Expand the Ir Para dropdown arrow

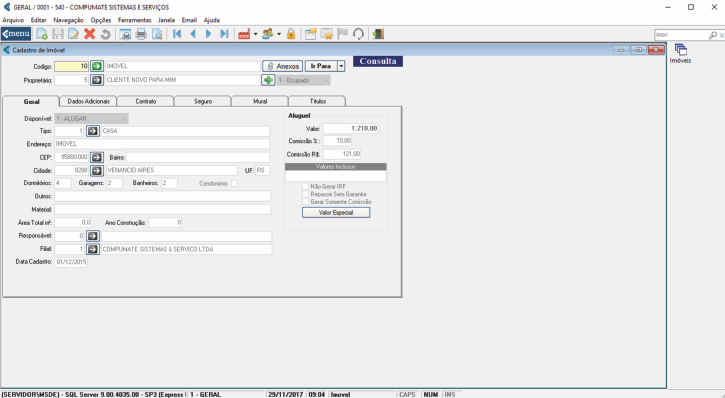(341, 67)
